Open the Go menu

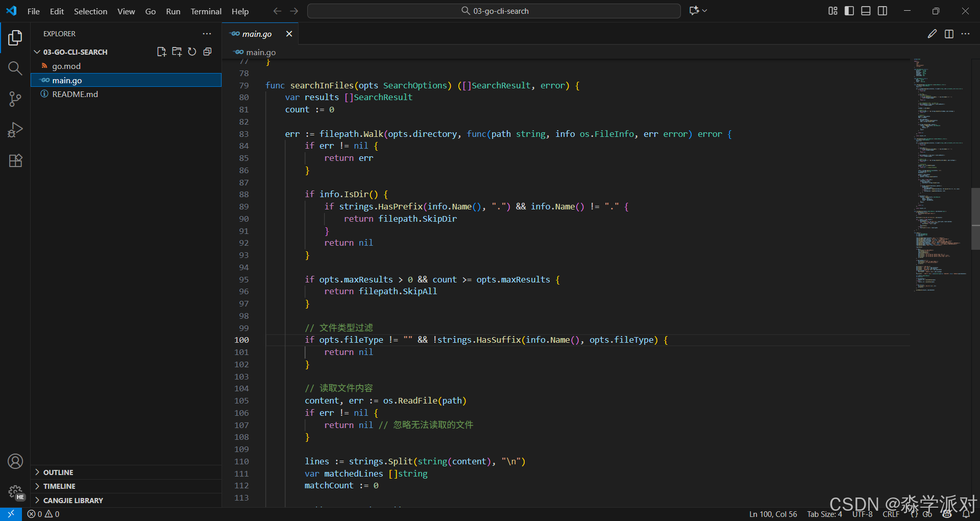click(x=151, y=11)
